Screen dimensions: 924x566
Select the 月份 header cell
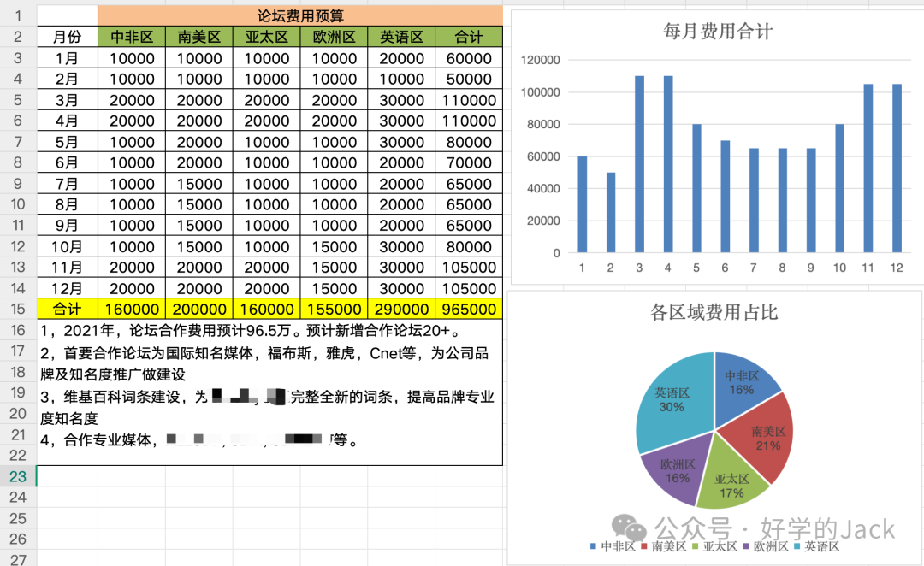[68, 37]
